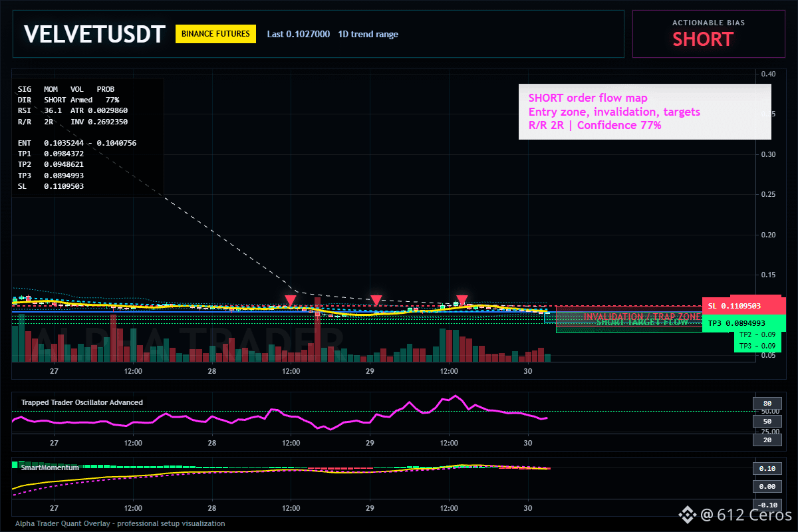
Task: Click the SmartMomentum panel title
Action: tap(50, 467)
